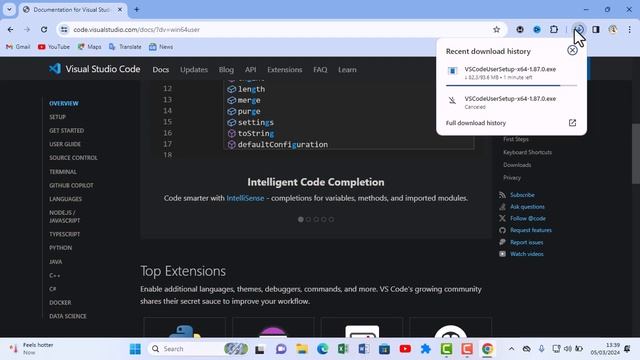
Task: Click Request features link
Action: tap(531, 230)
